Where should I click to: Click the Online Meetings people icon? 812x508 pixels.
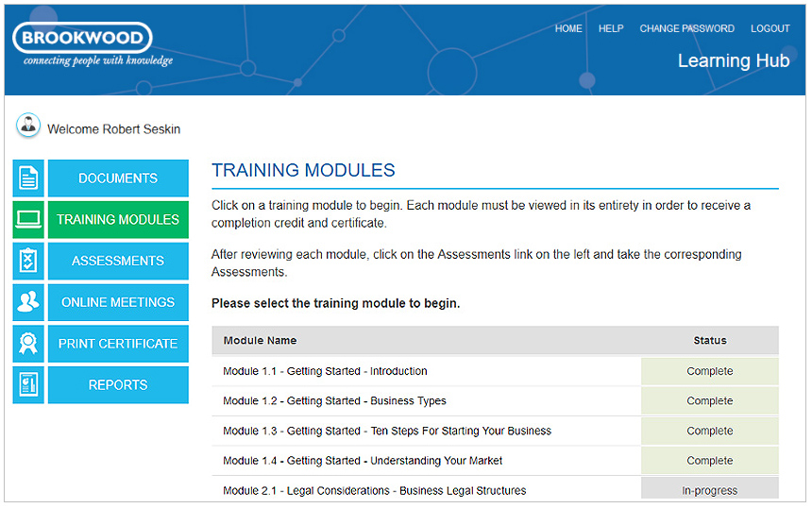[x=28, y=303]
